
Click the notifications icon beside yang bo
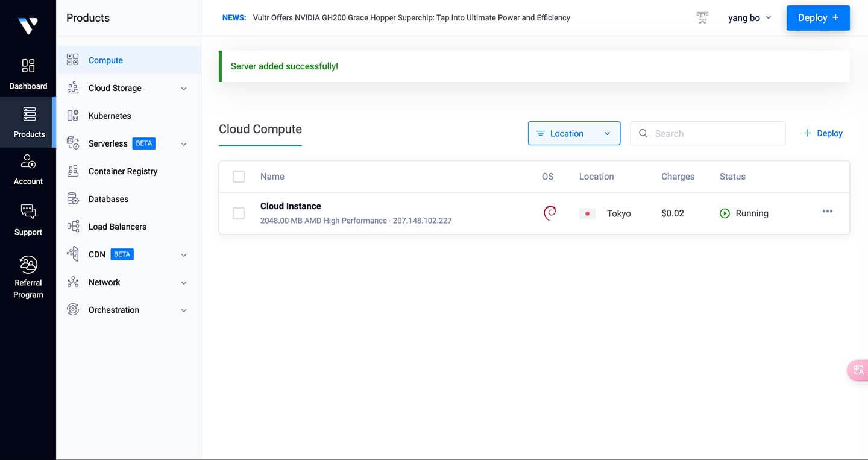tap(702, 17)
